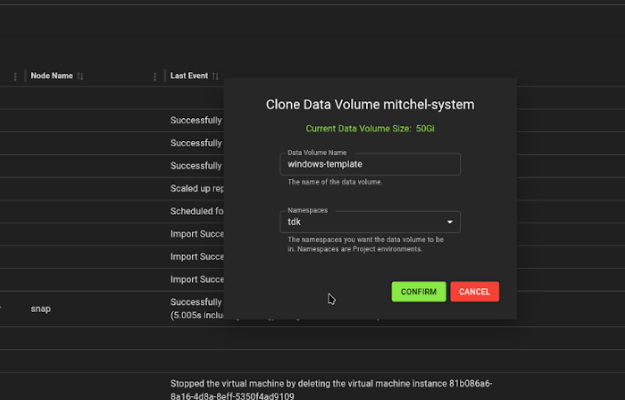This screenshot has height=400, width=625.
Task: Expand the Namespaces dropdown arrow
Action: click(x=449, y=222)
